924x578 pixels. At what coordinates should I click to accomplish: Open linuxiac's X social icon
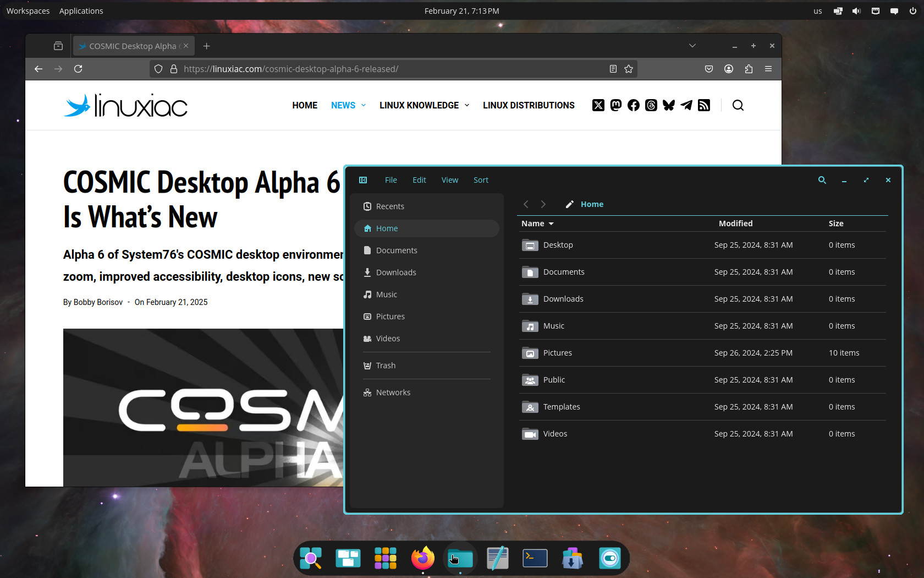[x=598, y=105]
